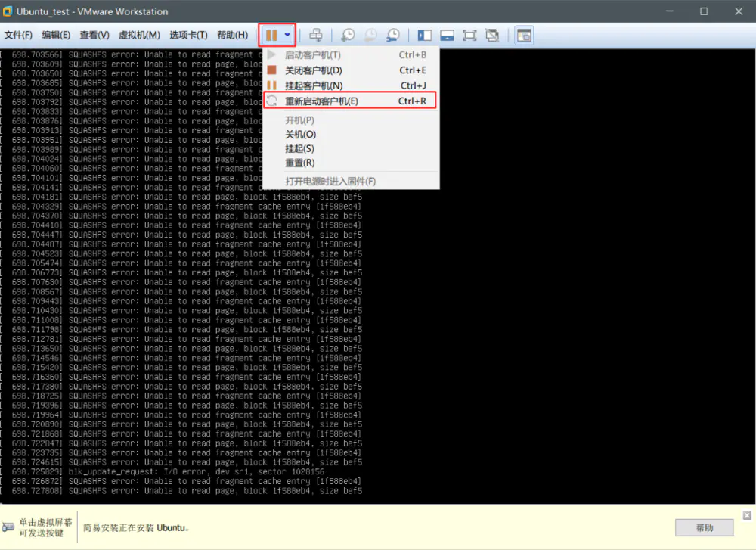
Task: Click the 简易安装正在安装 Ubuntu message text
Action: (x=136, y=527)
